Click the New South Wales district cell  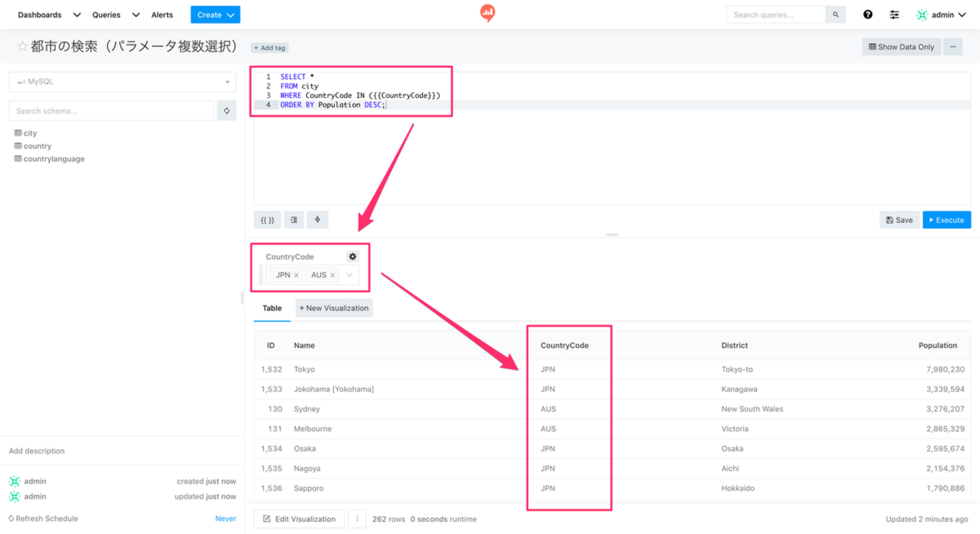[x=752, y=409]
